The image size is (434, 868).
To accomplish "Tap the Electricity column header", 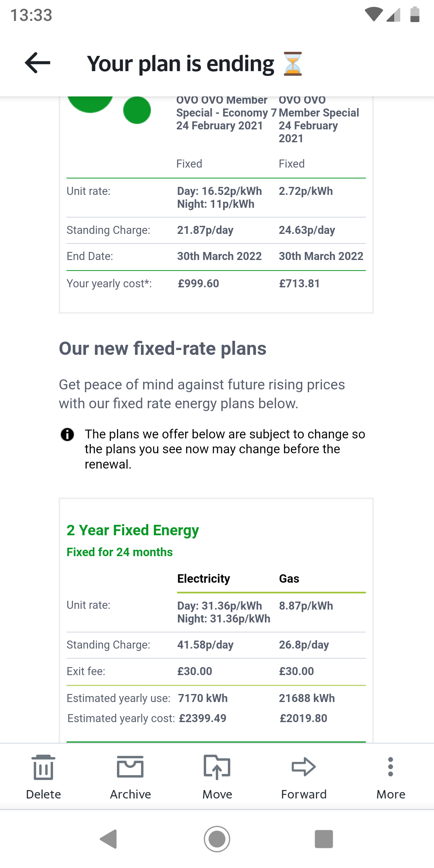I will tap(204, 579).
